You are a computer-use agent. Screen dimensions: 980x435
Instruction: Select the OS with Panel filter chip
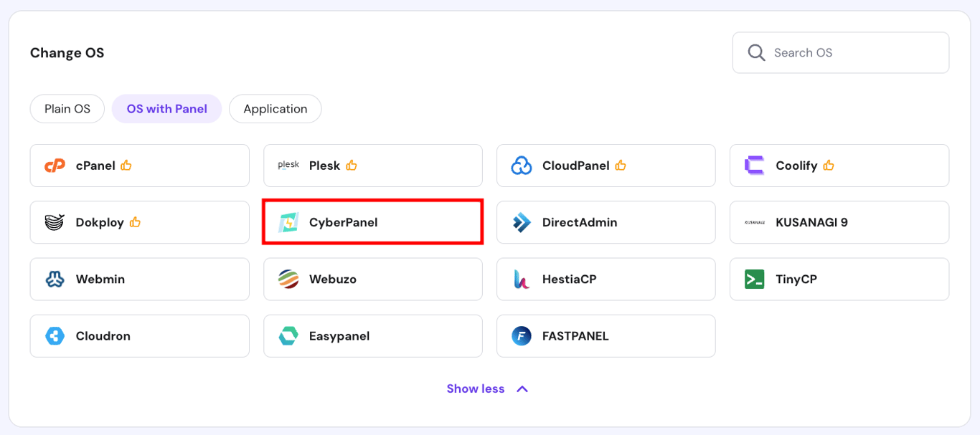point(166,108)
